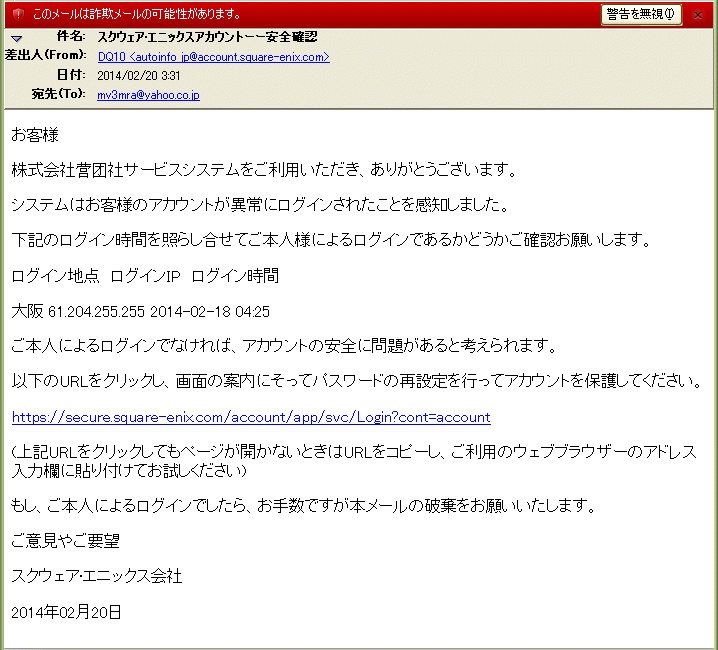Click the line starting もし、ご本人によるログイン

tap(304, 506)
